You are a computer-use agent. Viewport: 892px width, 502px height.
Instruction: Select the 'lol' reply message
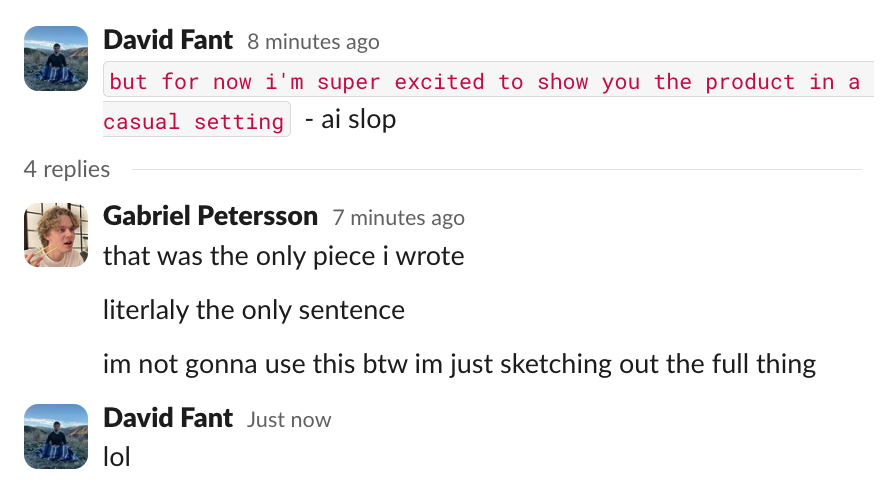pyautogui.click(x=117, y=457)
